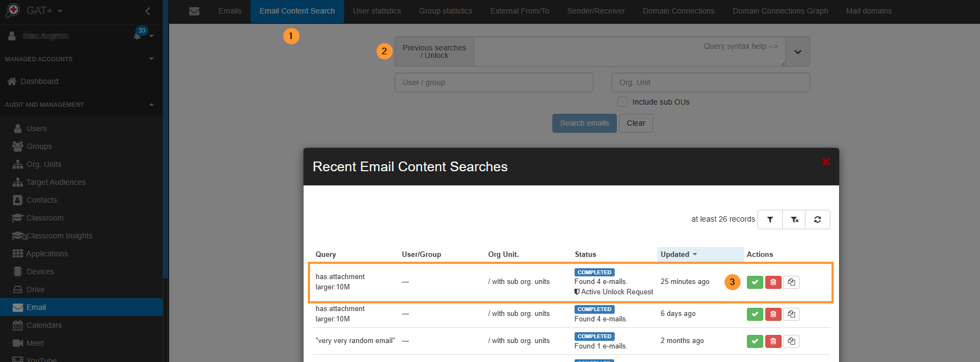Click the User / group input field

(494, 82)
